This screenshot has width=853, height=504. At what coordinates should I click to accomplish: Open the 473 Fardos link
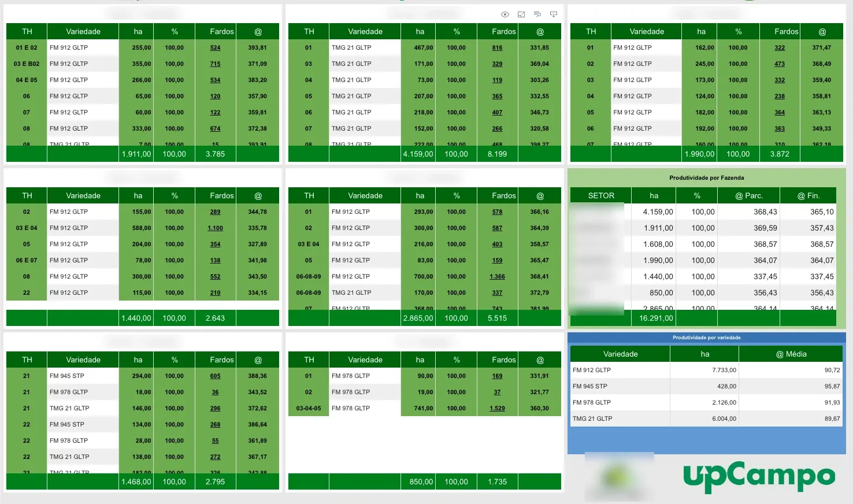[x=780, y=64]
